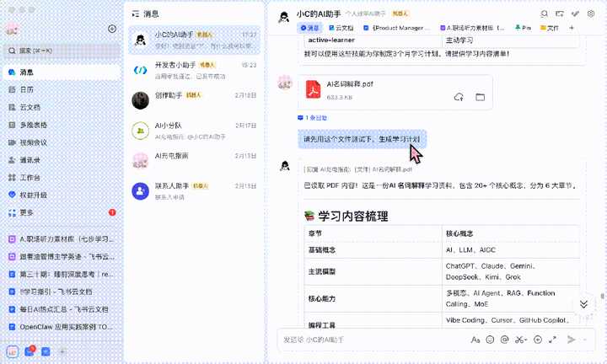Click the quoted reply [文件] AI名词解释.pdf
Image resolution: width=607 pixels, height=364 pixels.
tap(358, 169)
